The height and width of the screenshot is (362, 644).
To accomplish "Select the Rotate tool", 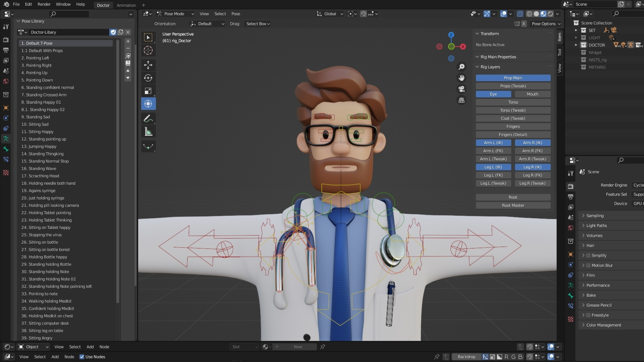I will (x=148, y=78).
